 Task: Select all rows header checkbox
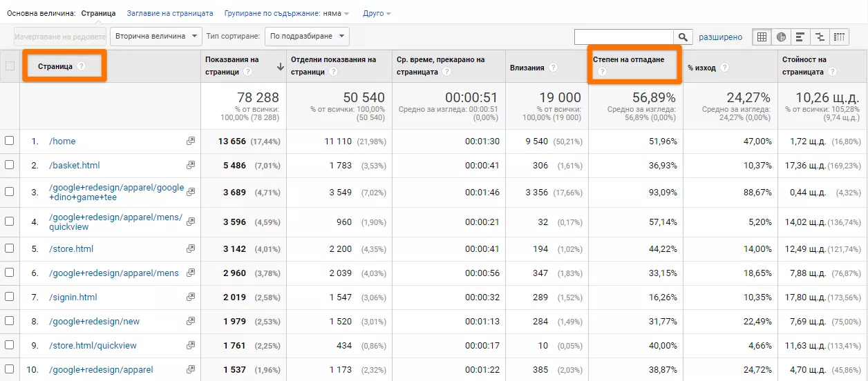pos(10,66)
